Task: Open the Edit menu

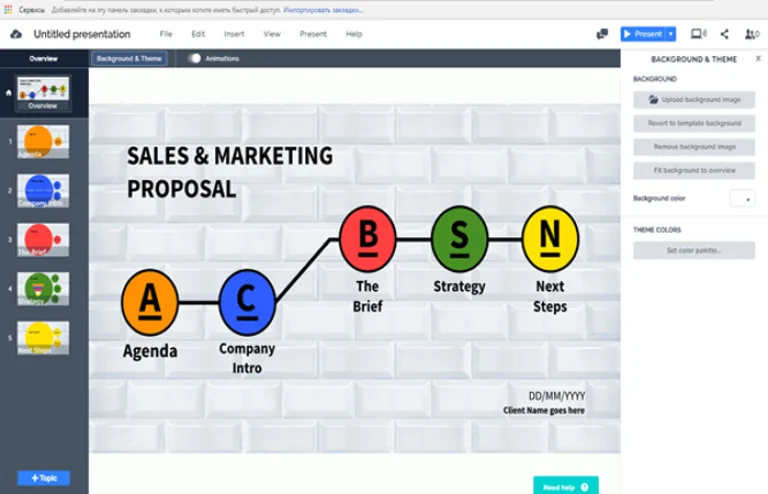Action: tap(198, 34)
